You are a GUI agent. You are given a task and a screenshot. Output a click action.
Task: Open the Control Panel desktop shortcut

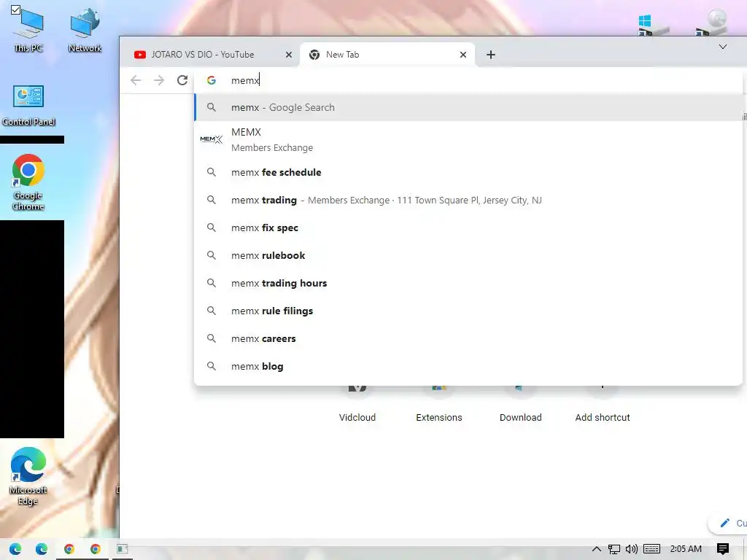coord(28,106)
